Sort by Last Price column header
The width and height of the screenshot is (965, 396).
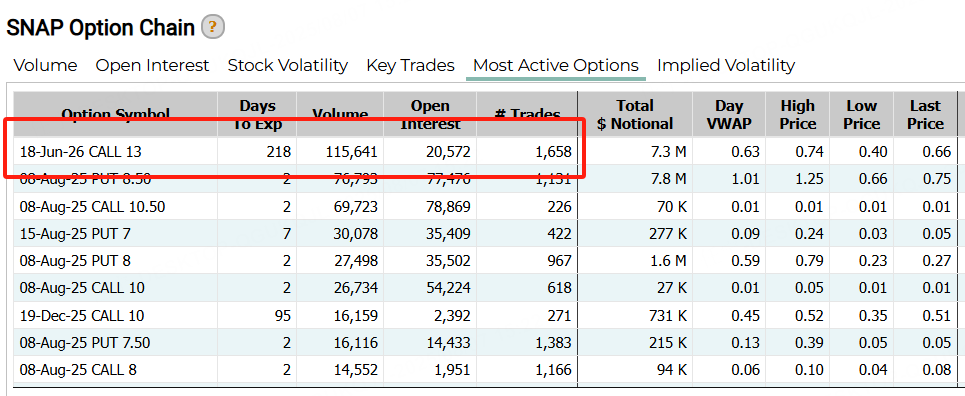point(925,115)
